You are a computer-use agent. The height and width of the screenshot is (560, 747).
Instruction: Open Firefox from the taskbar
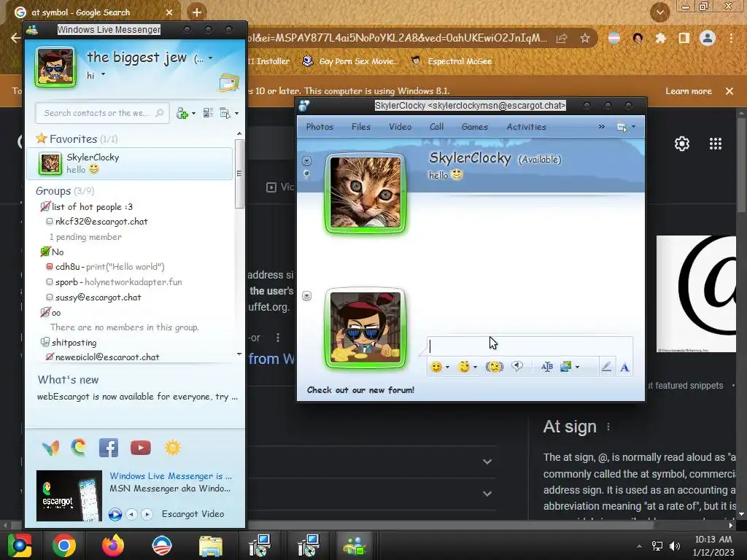pos(113,545)
